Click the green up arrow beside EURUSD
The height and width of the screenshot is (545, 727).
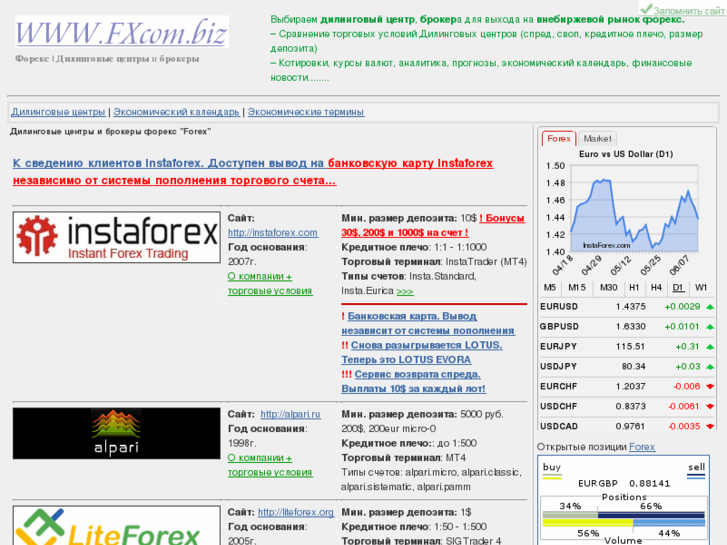tap(710, 307)
